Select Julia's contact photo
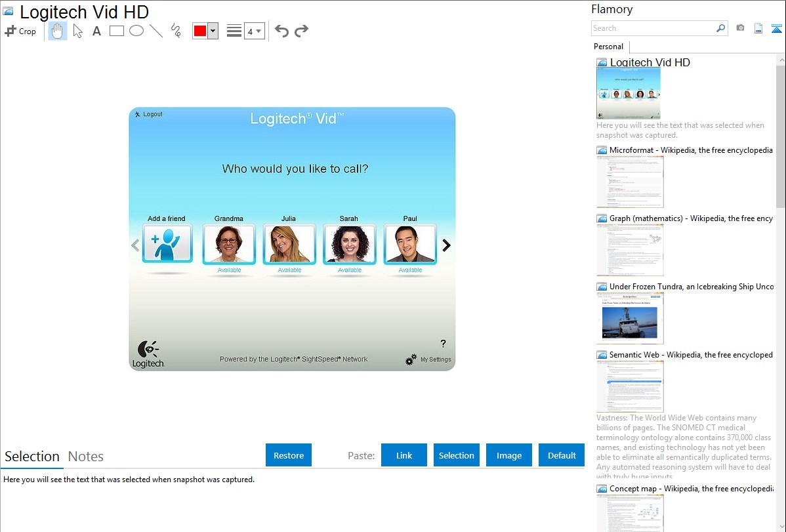Viewport: 786px width, 532px height. click(289, 243)
